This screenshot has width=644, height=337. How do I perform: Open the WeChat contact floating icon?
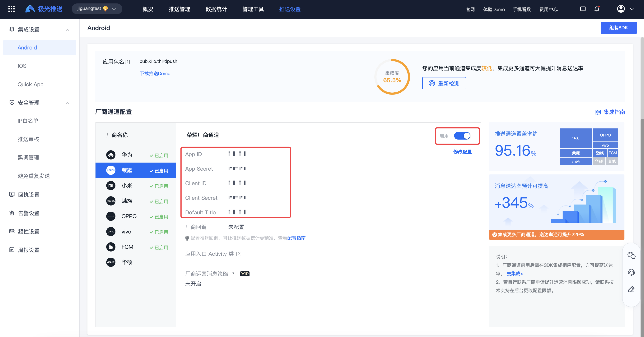tap(631, 255)
